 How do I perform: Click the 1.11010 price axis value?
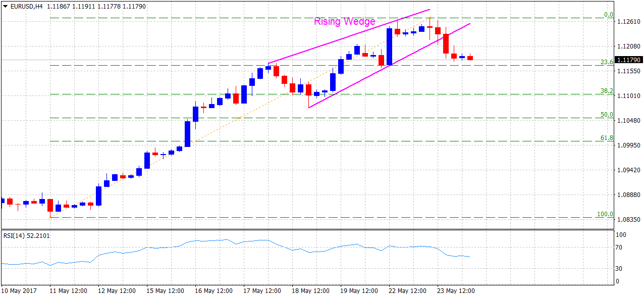pos(629,96)
